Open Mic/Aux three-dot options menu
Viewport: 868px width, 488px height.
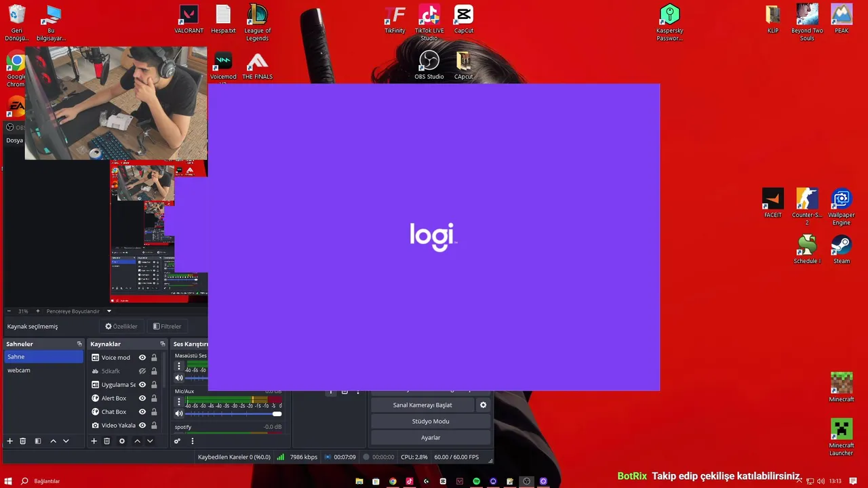[x=179, y=401]
